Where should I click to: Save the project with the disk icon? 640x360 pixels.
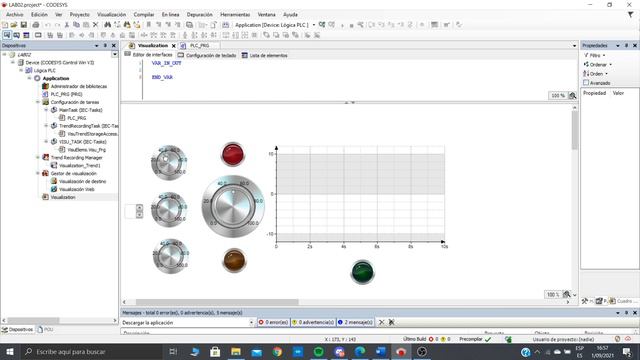click(x=24, y=25)
